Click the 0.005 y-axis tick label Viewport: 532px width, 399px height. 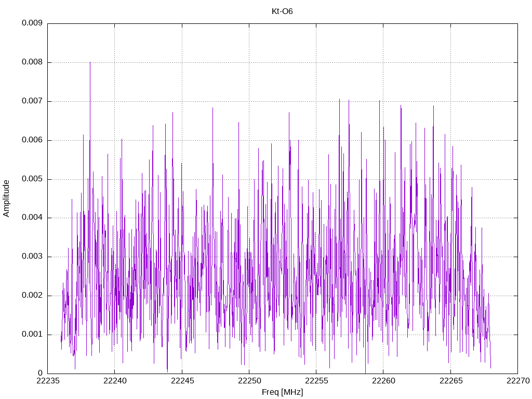click(32, 179)
